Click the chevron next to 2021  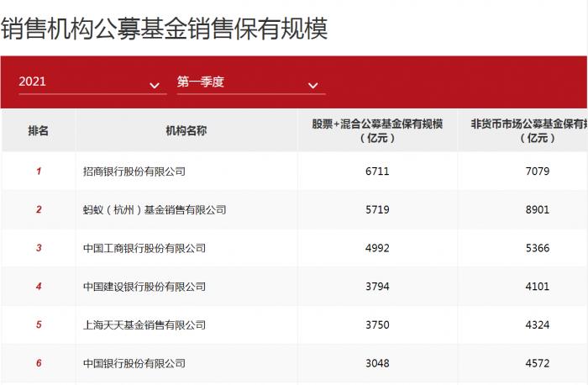pos(155,86)
